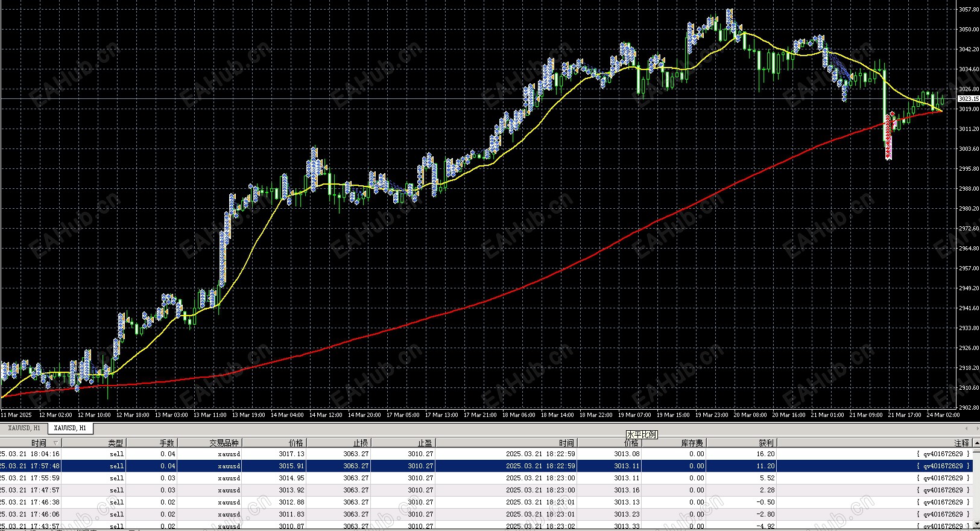Select the sell trade opened at 18:04:16
The width and height of the screenshot is (980, 531).
[x=486, y=454]
